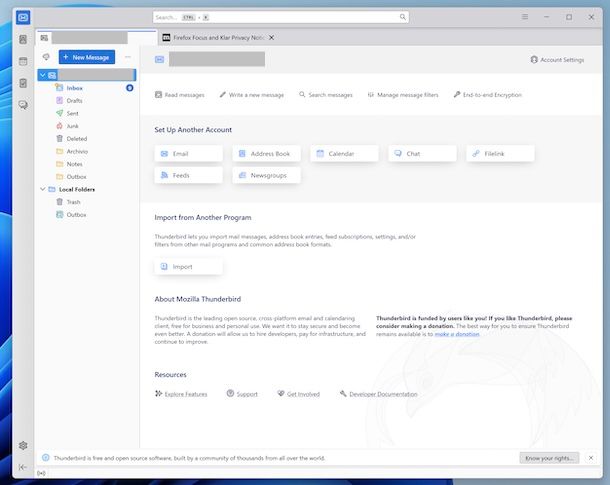Set up an Address Book

tap(266, 154)
